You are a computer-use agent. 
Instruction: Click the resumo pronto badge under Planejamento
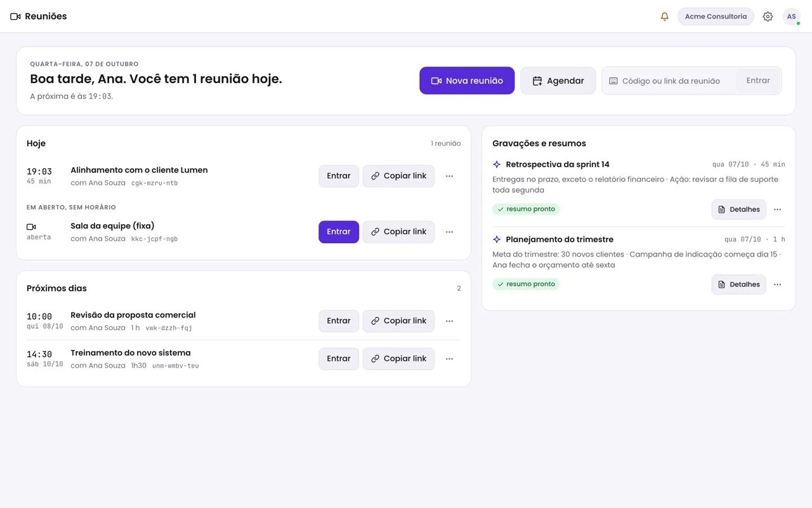click(526, 284)
